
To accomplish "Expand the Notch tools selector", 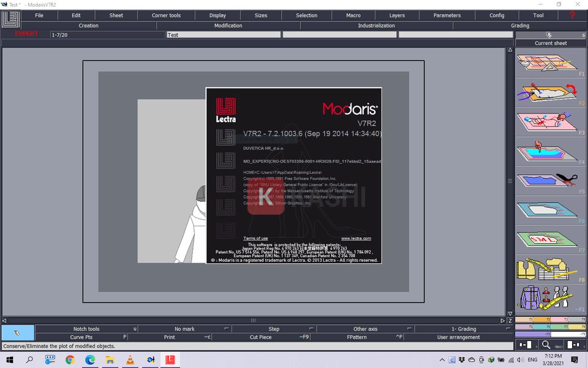I will pos(86,329).
